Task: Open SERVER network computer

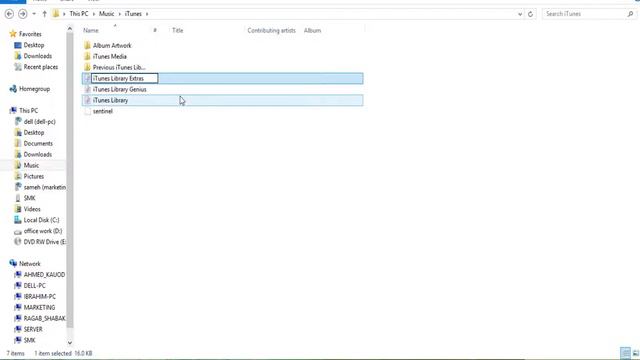Action: [x=33, y=329]
